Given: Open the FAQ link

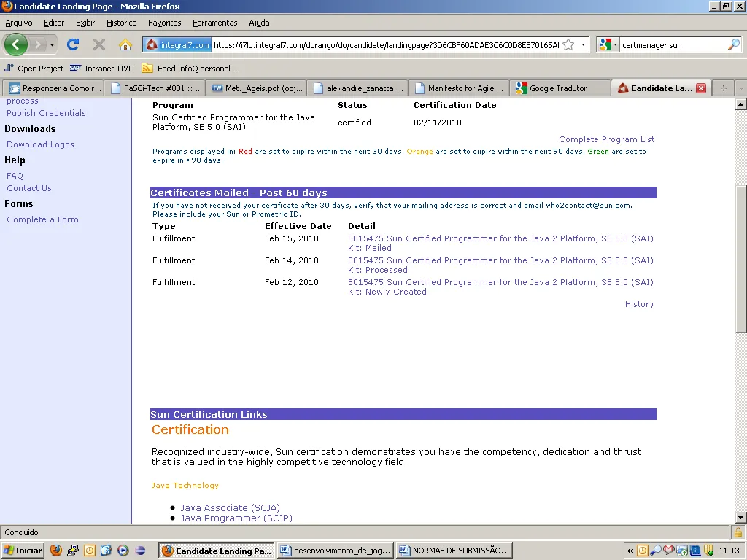Looking at the screenshot, I should click(15, 176).
